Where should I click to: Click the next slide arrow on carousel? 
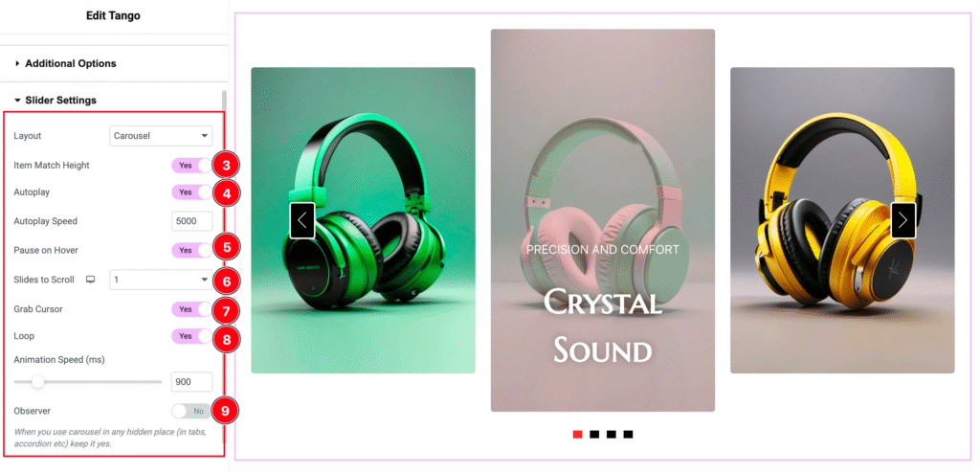903,220
